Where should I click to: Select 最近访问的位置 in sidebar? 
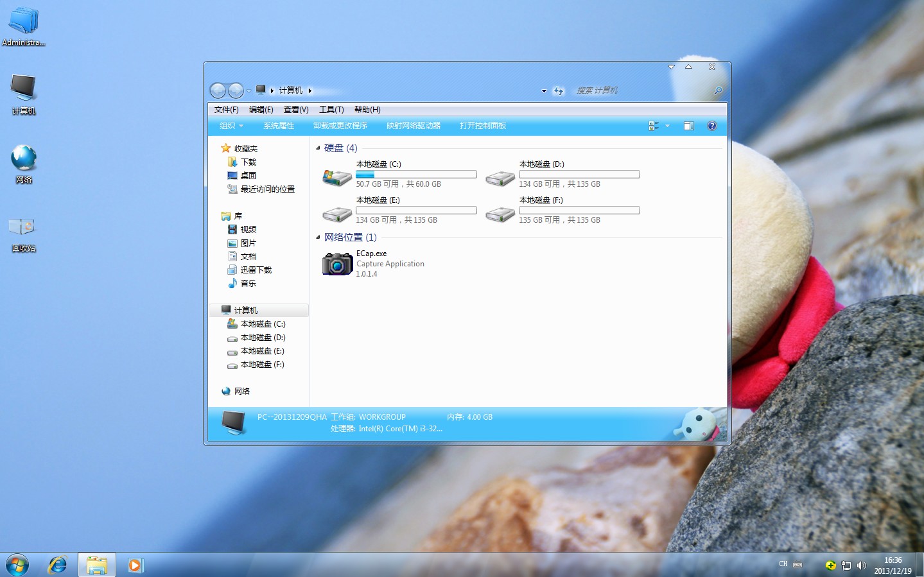(x=267, y=189)
